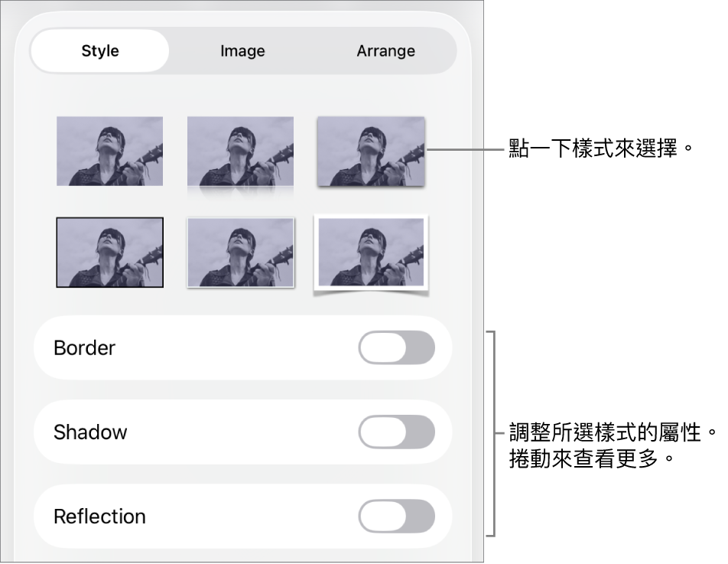Switch on the Reflection toggle
The height and width of the screenshot is (564, 728).
pos(396,517)
